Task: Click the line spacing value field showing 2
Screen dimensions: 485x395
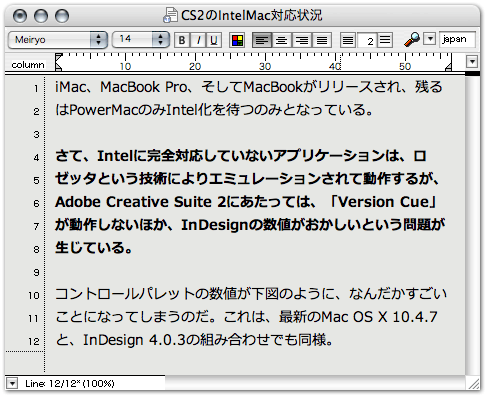Action: coord(367,41)
